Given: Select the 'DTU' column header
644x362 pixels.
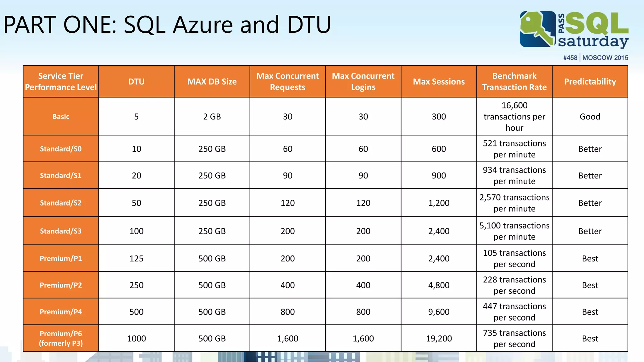Looking at the screenshot, I should point(136,81).
